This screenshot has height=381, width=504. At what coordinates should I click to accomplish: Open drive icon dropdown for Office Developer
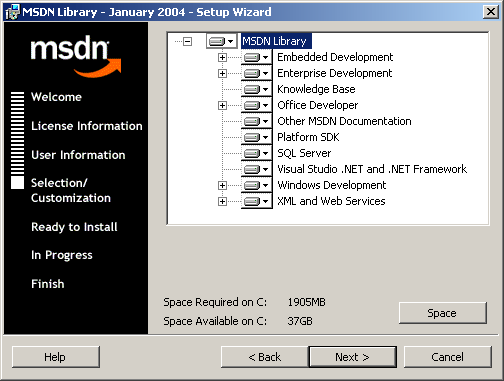point(256,105)
